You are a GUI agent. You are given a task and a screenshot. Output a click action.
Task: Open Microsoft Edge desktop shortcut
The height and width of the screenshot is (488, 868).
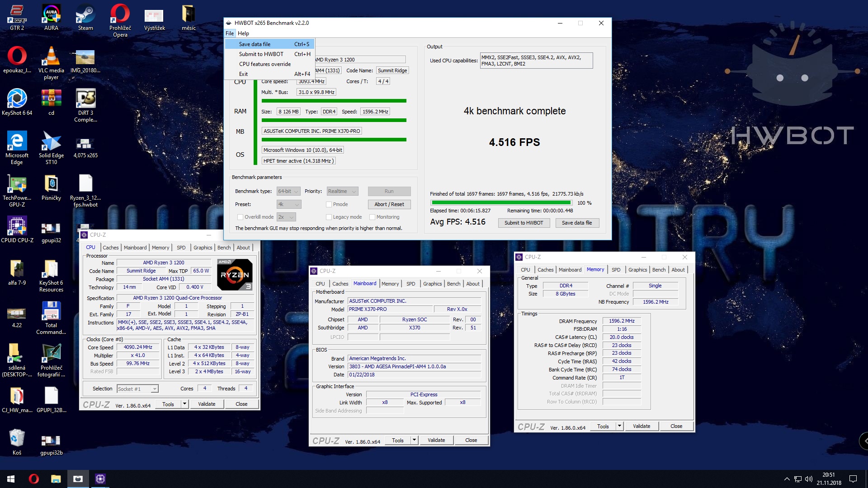17,148
